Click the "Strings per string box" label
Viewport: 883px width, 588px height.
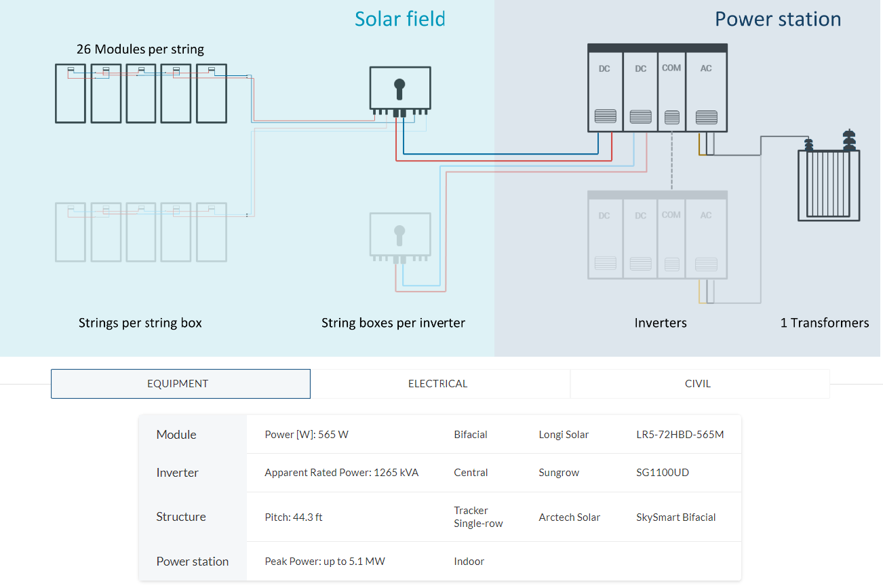[140, 323]
